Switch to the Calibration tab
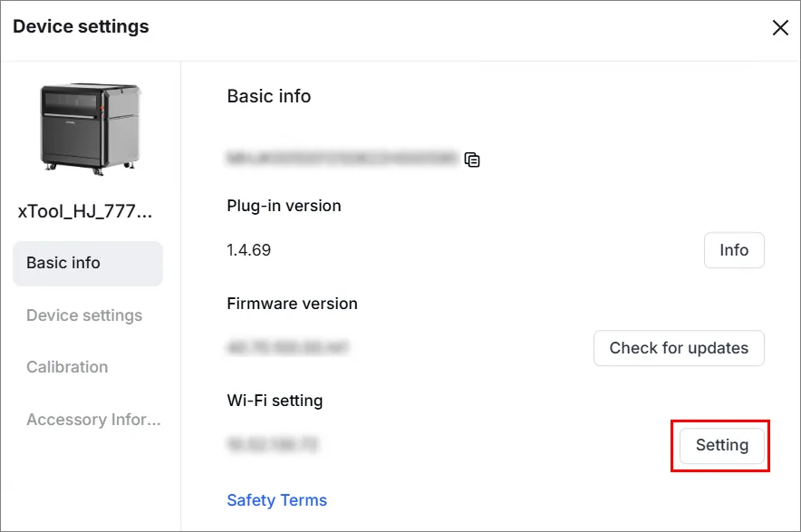The width and height of the screenshot is (801, 532). [67, 367]
